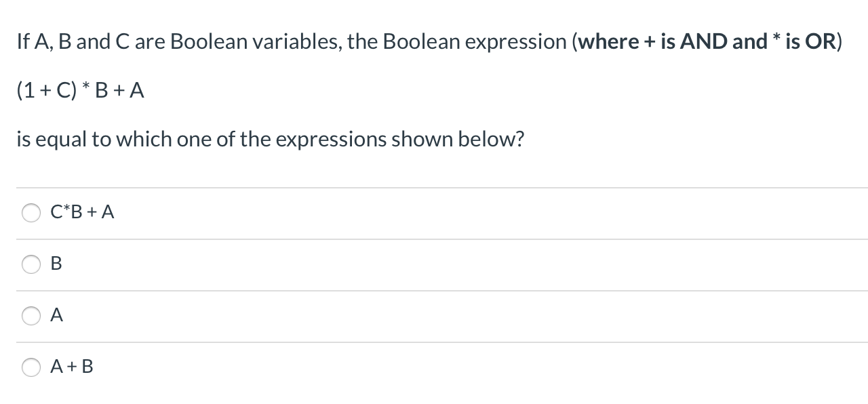Click the expression '(1 + C) * B + A'

[x=81, y=90]
